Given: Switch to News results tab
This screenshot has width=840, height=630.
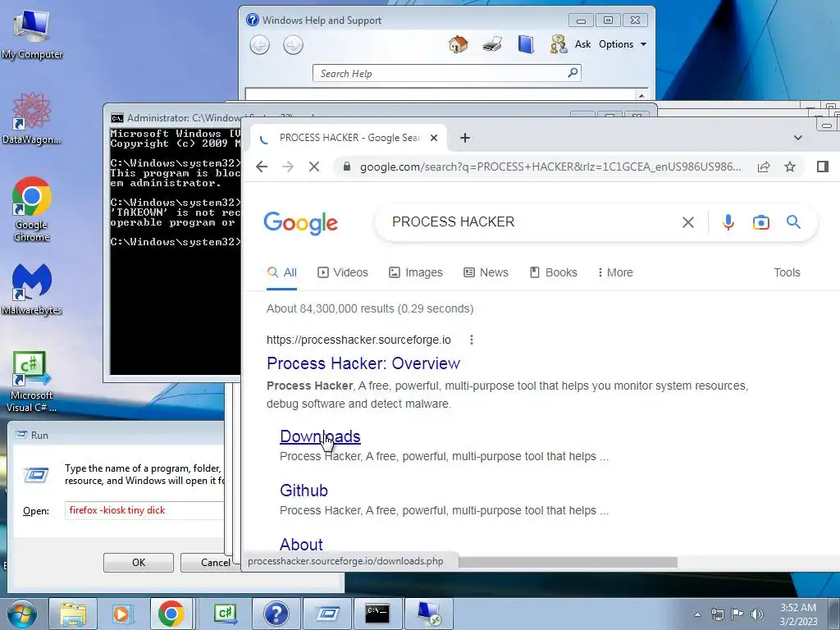Looking at the screenshot, I should [486, 272].
